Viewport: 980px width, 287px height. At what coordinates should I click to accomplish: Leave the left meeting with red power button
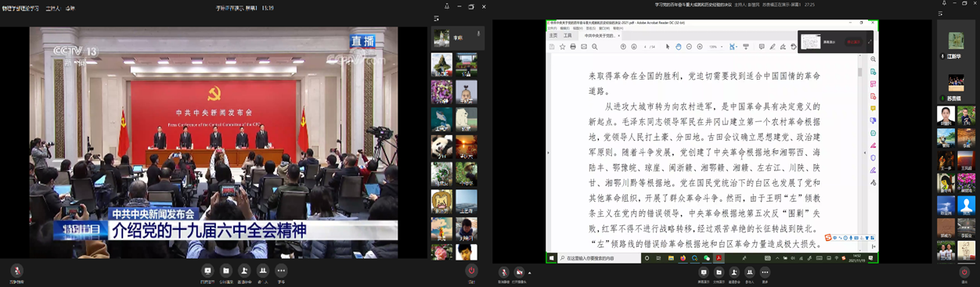click(470, 271)
